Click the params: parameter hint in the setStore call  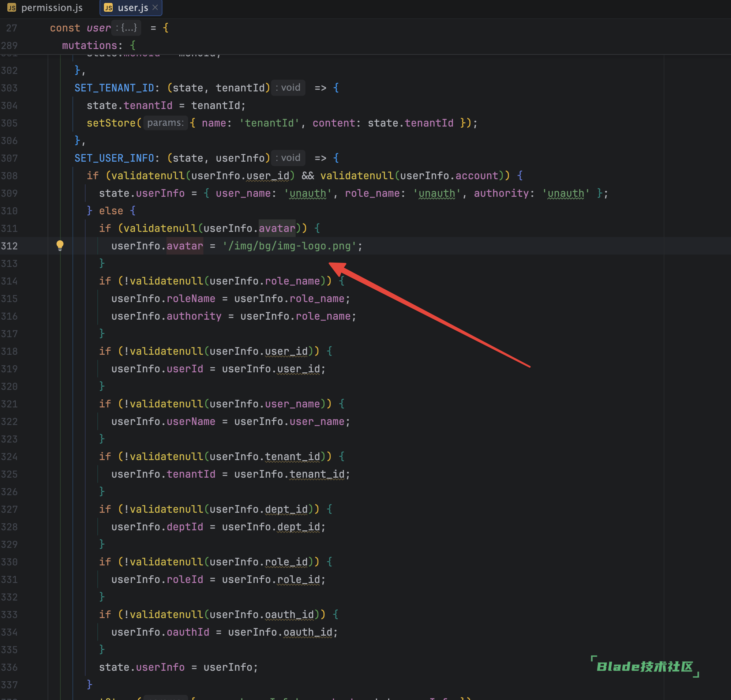pyautogui.click(x=165, y=123)
